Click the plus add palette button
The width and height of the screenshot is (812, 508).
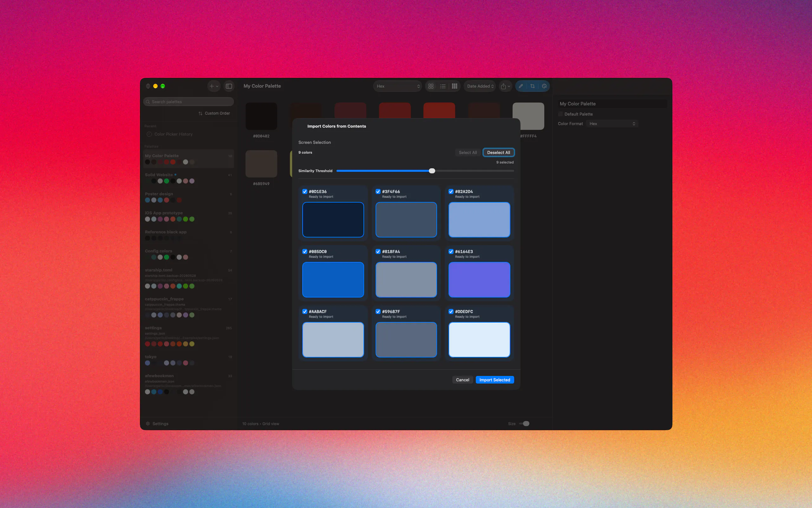pos(214,86)
